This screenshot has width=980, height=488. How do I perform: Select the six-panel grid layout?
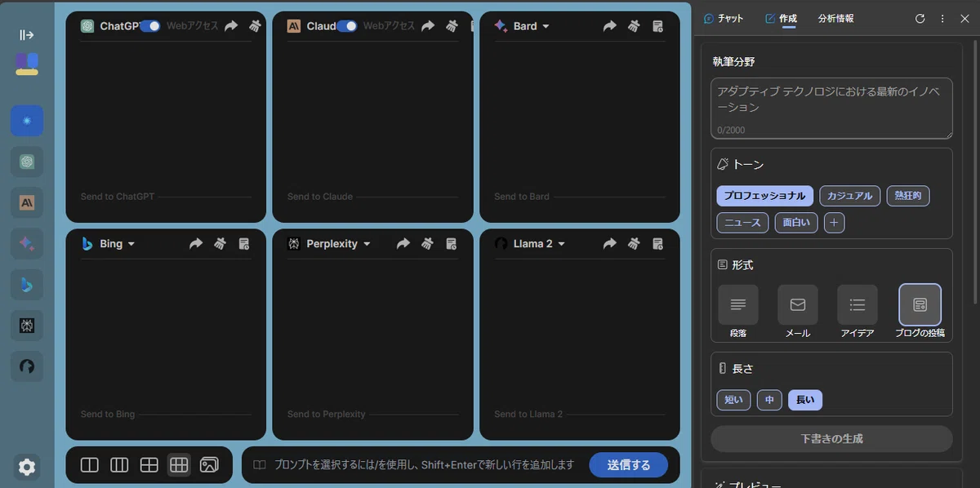coord(179,464)
